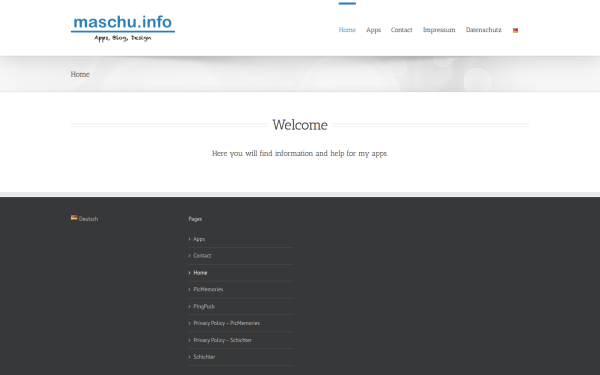Open PingPuck footer link

coord(204,307)
